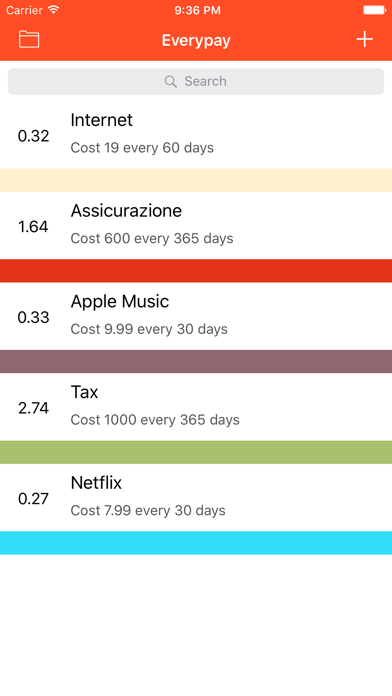Tap the 9:36 PM clock in status bar

click(x=197, y=10)
